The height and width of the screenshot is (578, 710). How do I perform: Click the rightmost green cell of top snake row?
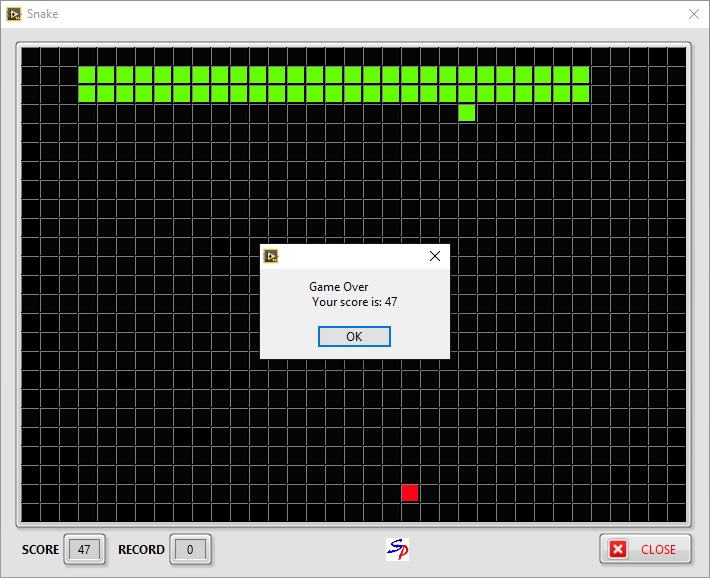581,75
